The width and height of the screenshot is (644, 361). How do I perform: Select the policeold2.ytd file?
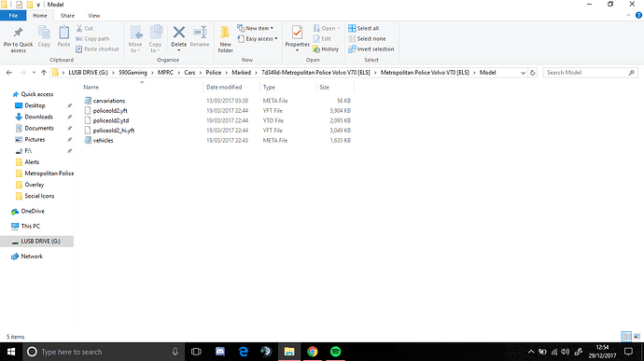coord(111,120)
